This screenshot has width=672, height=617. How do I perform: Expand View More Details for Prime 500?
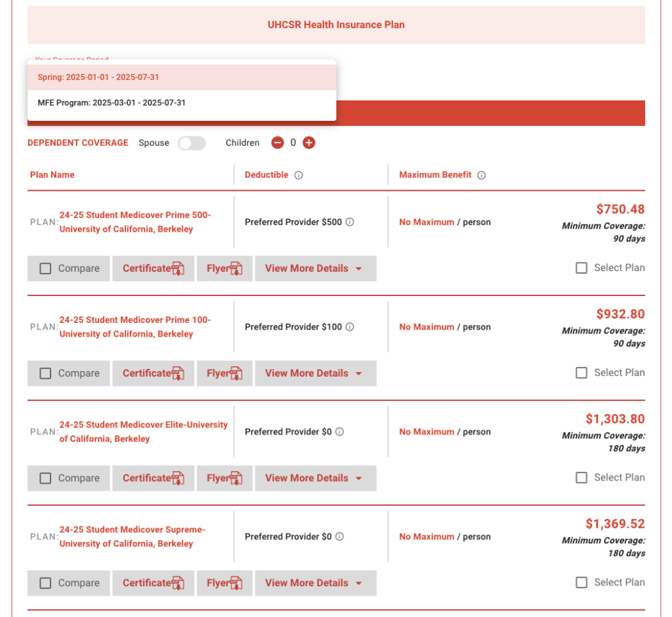pyautogui.click(x=316, y=268)
